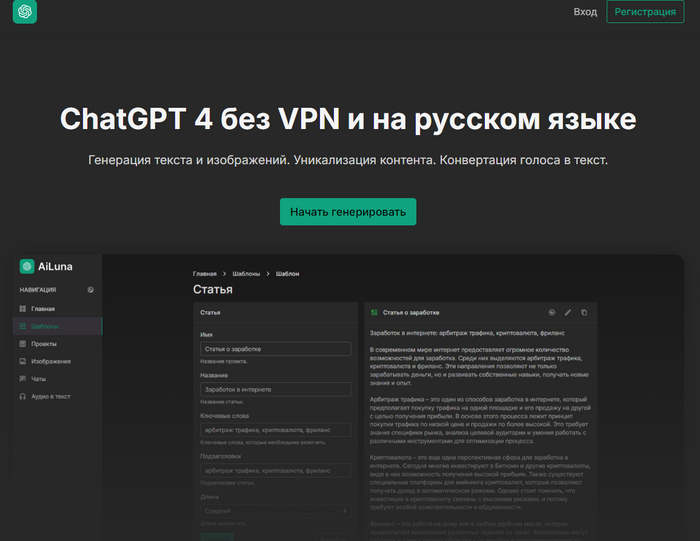700x541 pixels.
Task: Go to the Шаблоны breadcrumb
Action: point(246,274)
